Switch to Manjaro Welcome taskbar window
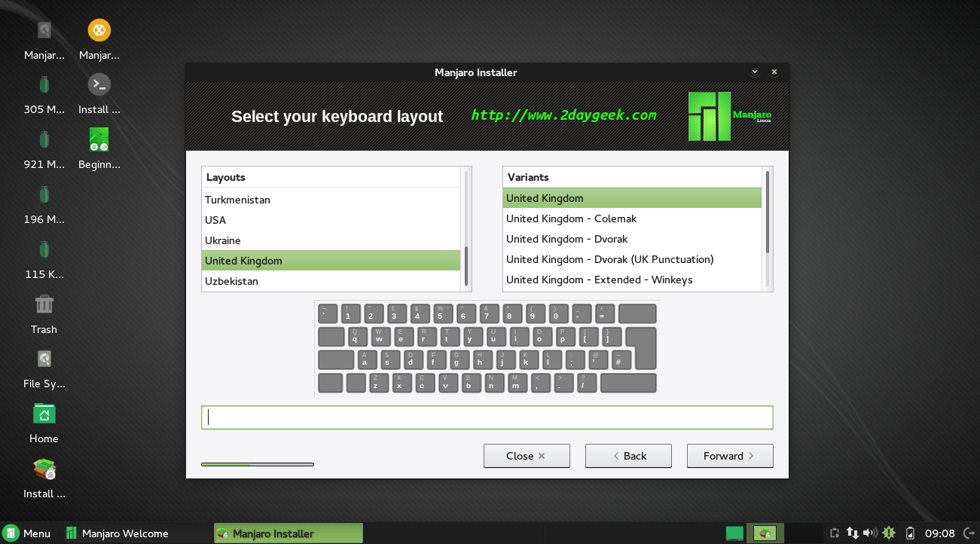Viewport: 980px width, 544px height. pos(117,533)
